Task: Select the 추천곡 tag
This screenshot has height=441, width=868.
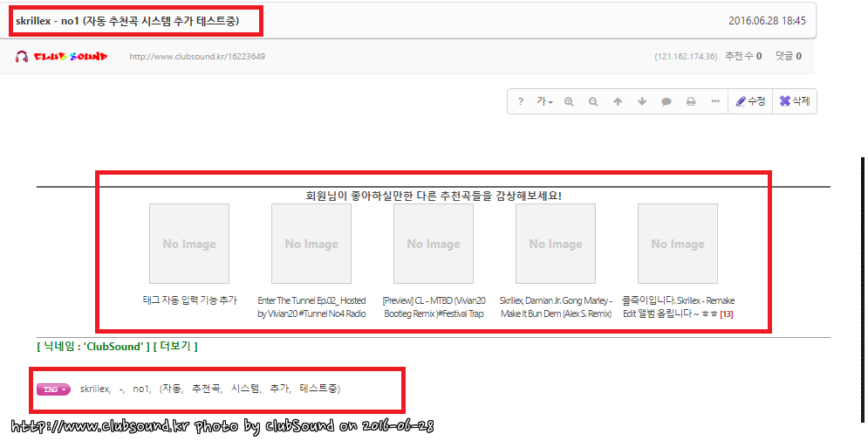Action: (x=207, y=389)
